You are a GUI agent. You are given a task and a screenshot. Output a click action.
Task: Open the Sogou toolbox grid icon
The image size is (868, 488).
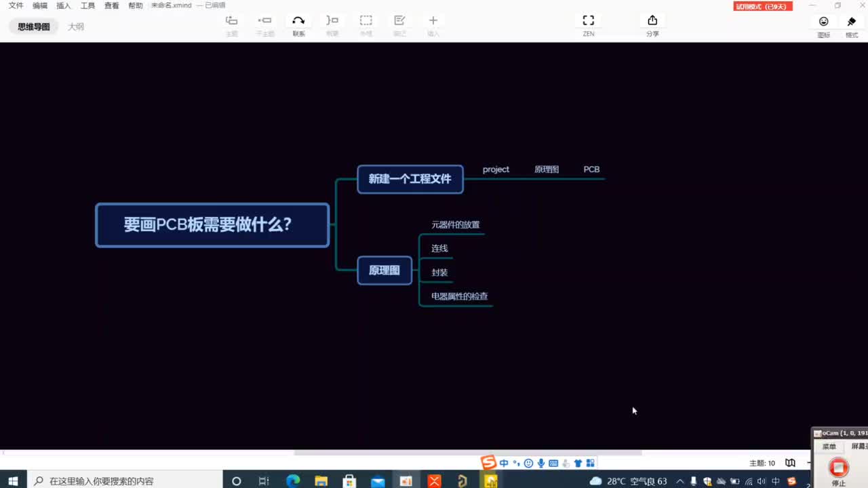[x=590, y=464]
